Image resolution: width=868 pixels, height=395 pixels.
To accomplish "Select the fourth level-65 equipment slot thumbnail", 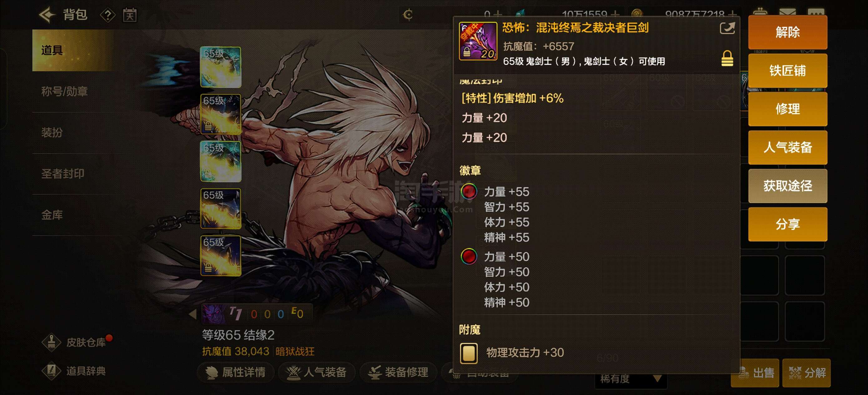I will coord(221,208).
